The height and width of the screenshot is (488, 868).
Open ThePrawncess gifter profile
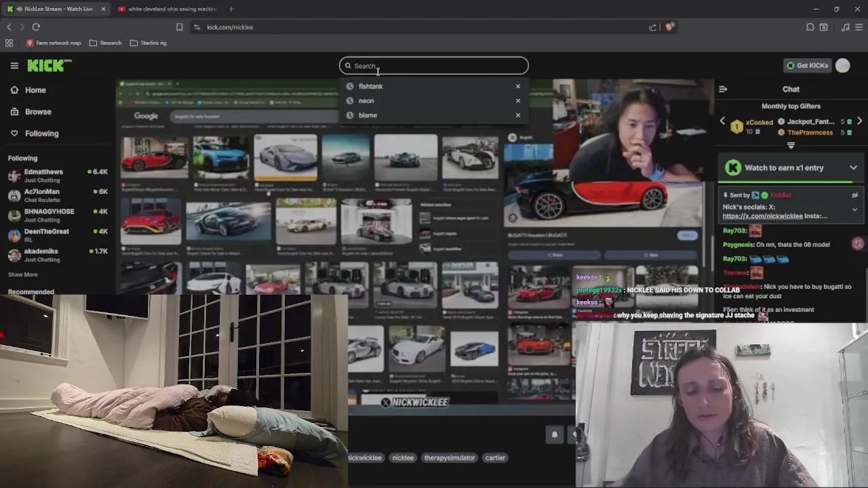tap(810, 133)
